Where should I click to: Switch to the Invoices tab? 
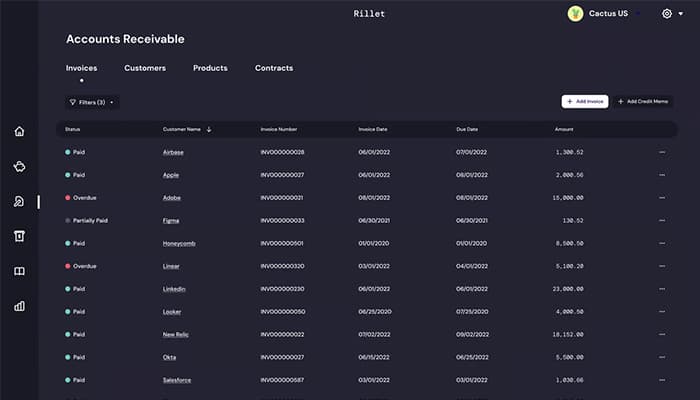click(82, 68)
